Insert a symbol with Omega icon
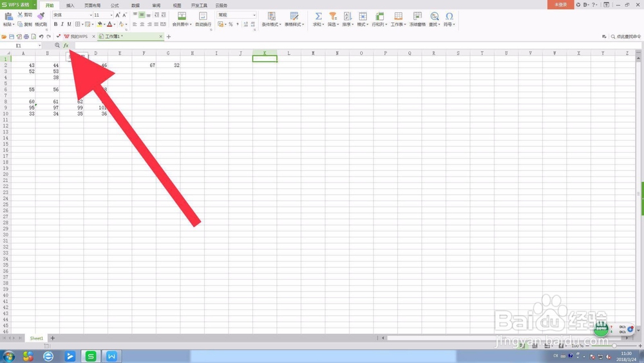This screenshot has width=644, height=363. coord(450,16)
